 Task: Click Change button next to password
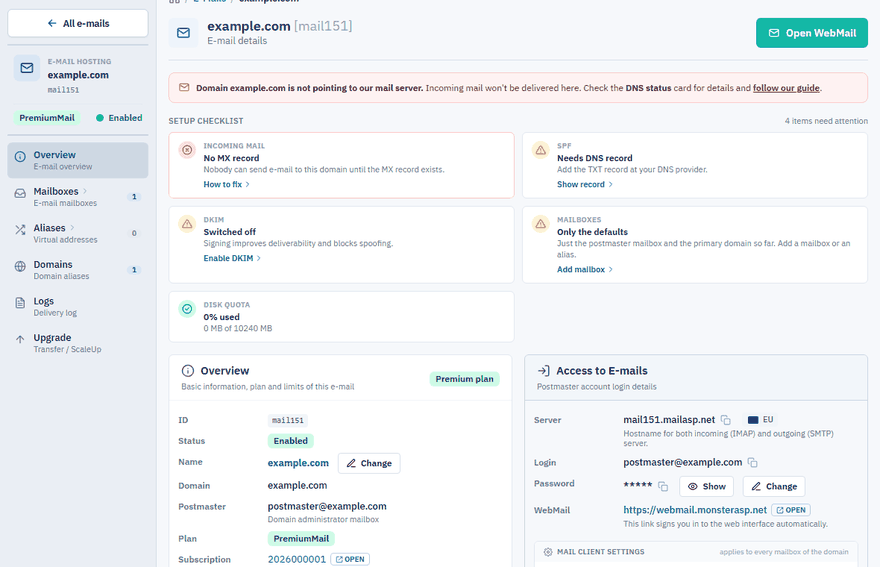pyautogui.click(x=774, y=486)
